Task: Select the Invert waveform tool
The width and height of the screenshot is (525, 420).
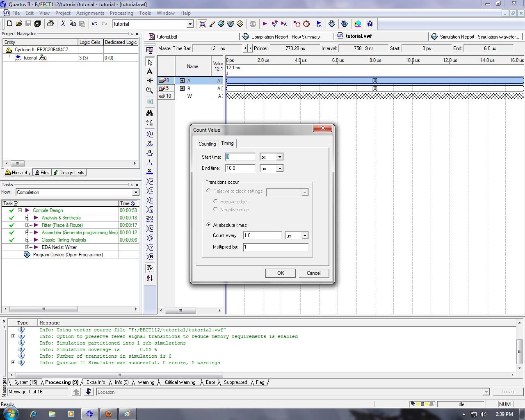Action: click(x=150, y=218)
